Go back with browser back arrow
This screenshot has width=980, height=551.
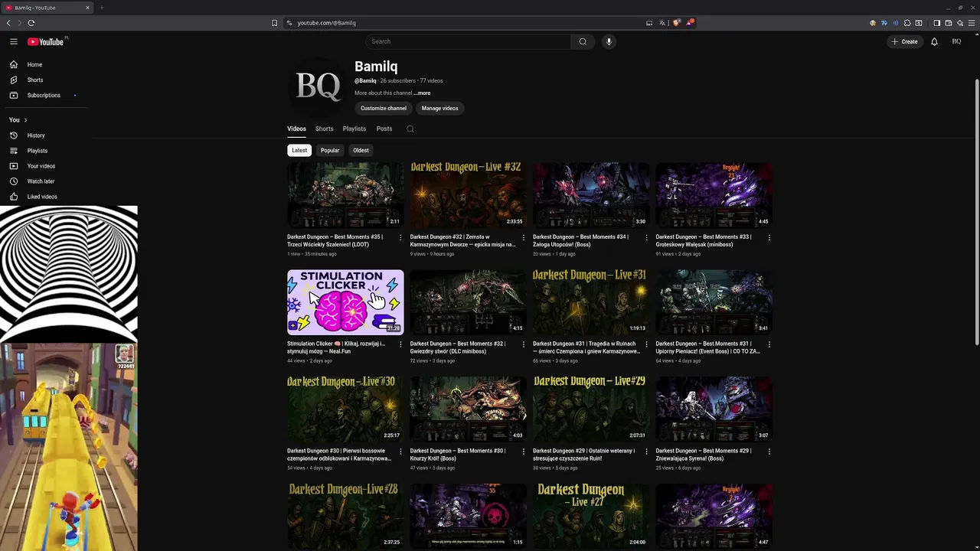[8, 23]
